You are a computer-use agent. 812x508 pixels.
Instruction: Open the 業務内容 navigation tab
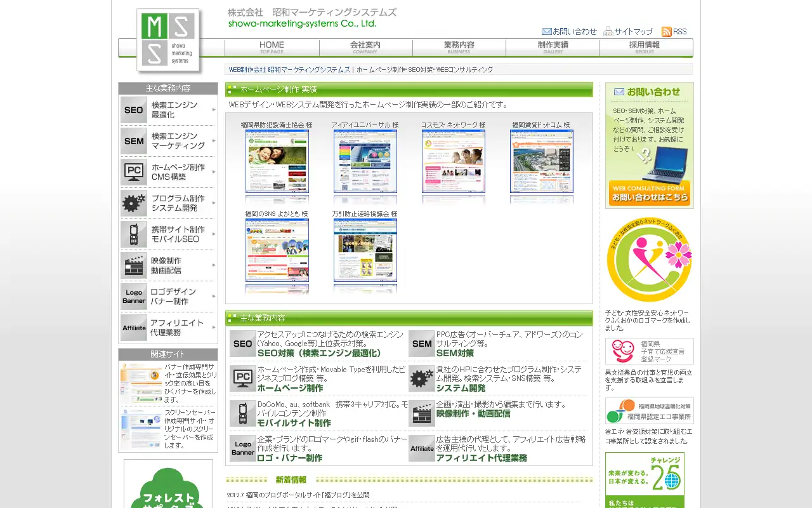[459, 48]
